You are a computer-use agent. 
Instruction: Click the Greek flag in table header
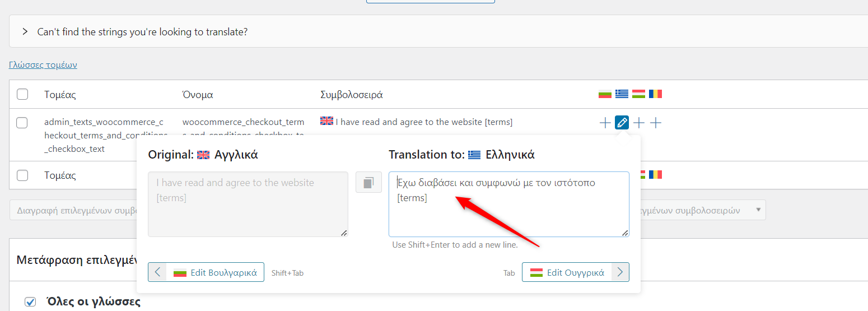click(622, 94)
